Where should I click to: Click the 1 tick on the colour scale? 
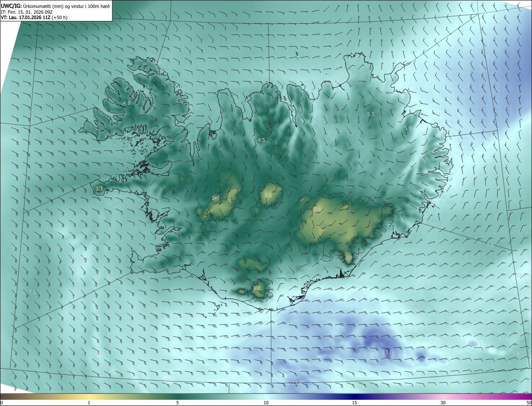pyautogui.click(x=89, y=403)
